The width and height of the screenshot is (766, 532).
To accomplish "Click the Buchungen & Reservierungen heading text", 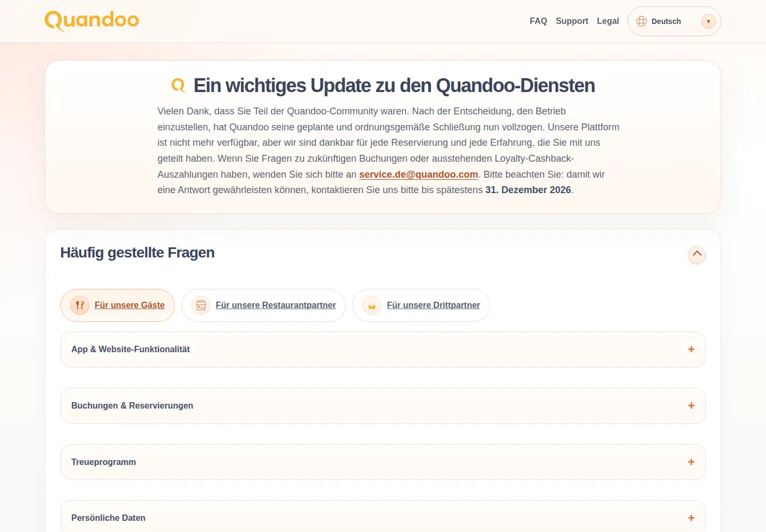I will [x=132, y=406].
